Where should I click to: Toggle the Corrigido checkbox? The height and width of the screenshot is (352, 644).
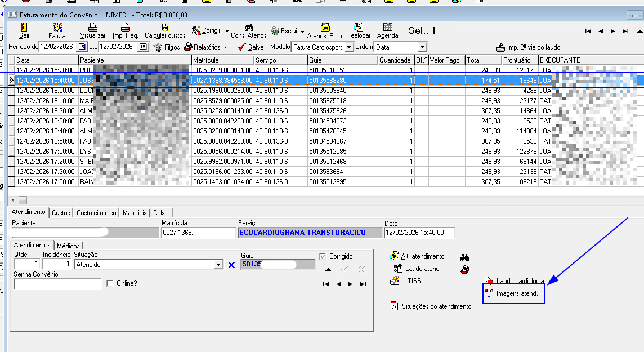323,256
